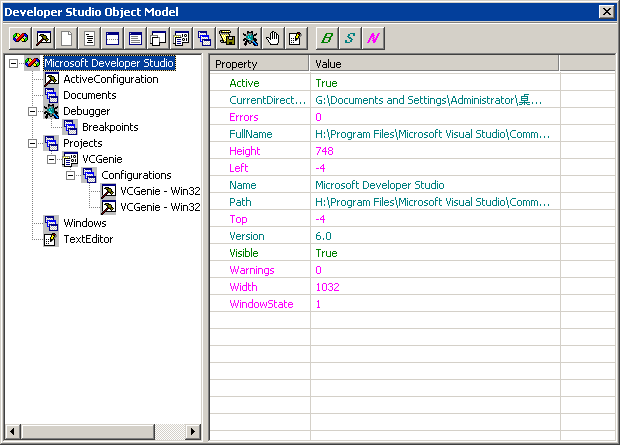
Task: Click the Windows collection icon in tree
Action: tap(51, 223)
